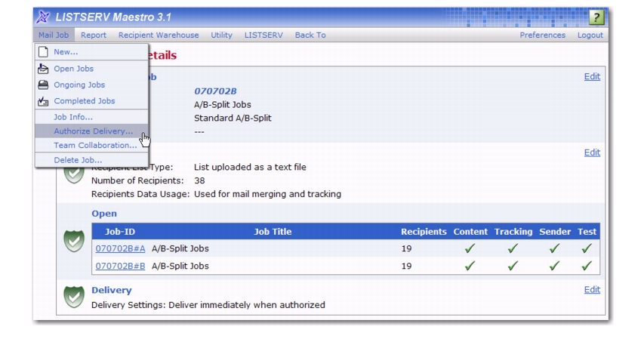The height and width of the screenshot is (339, 644).
Task: Click the Content column header
Action: click(x=470, y=232)
